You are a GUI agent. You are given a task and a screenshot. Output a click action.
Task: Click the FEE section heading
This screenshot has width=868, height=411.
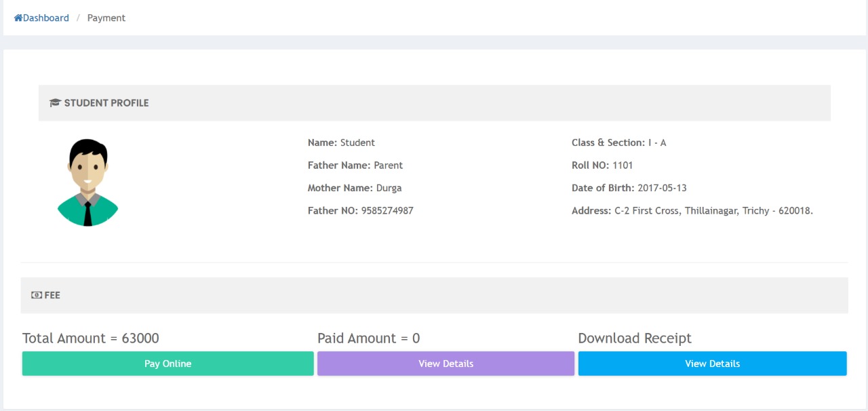[x=52, y=295]
